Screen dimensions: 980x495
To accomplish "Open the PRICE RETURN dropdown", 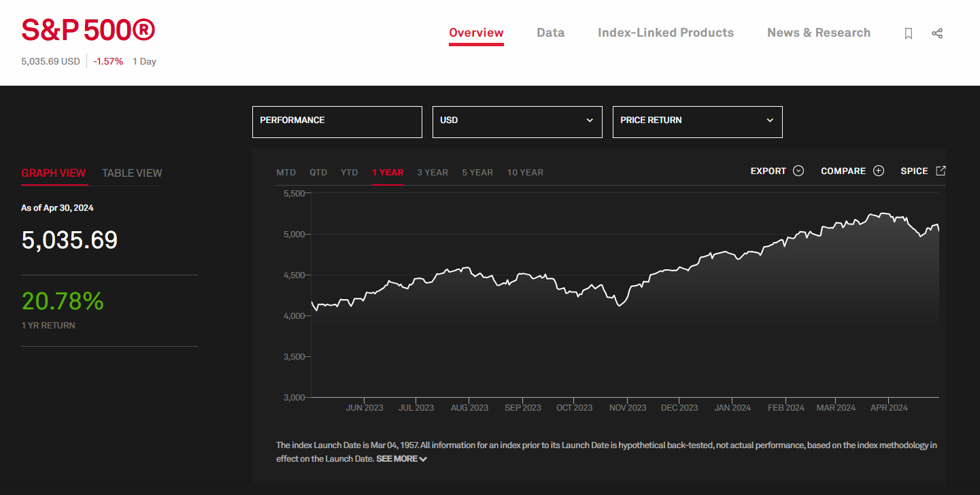I will pos(698,122).
